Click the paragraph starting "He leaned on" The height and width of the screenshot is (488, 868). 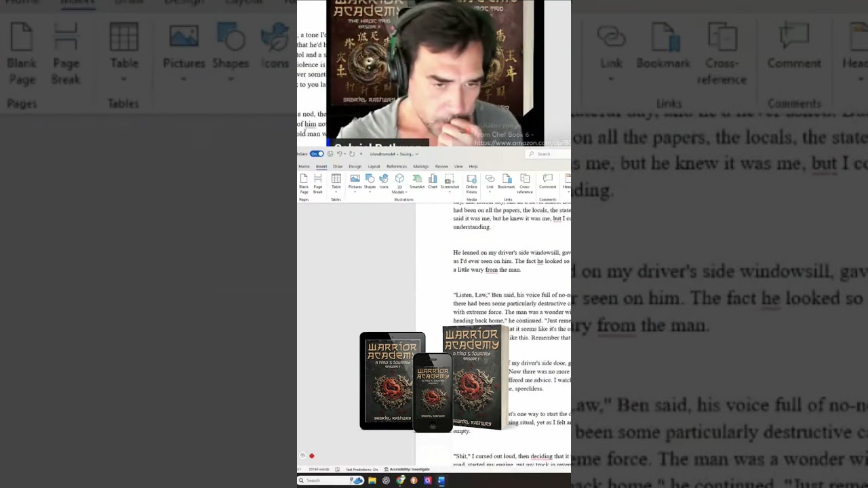click(x=512, y=261)
